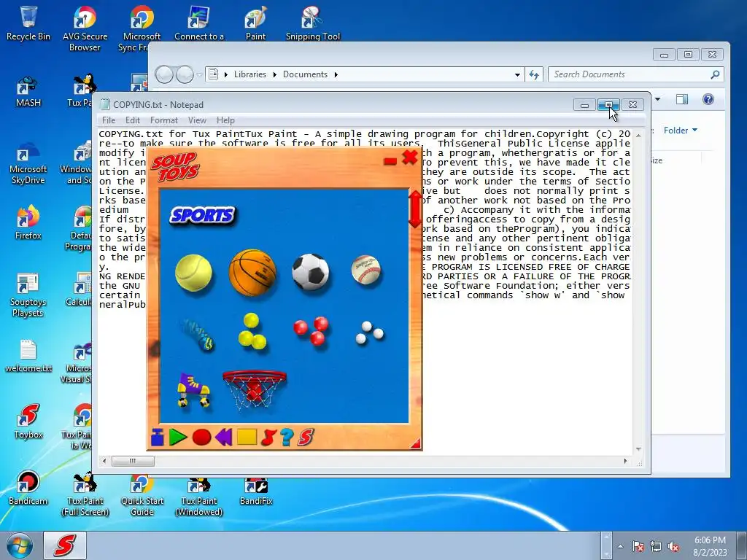The height and width of the screenshot is (560, 747).
Task: Open the Help menu in Notepad
Action: [225, 120]
